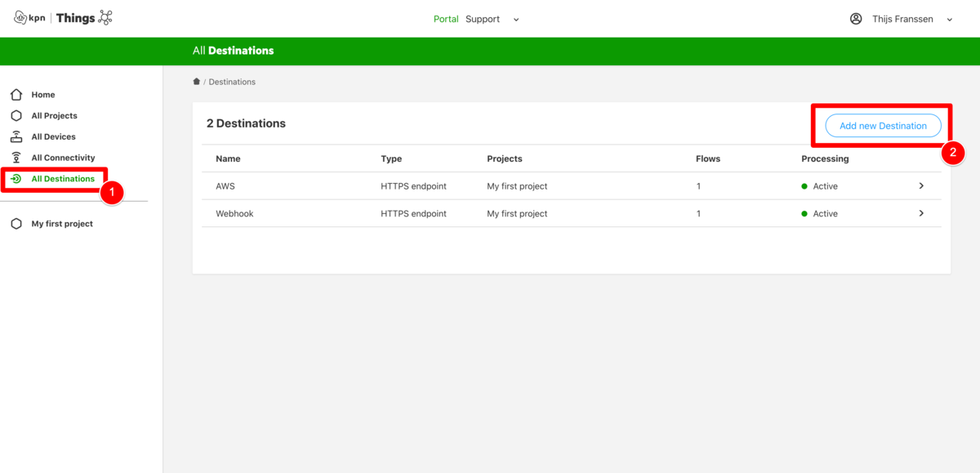Click the user profile avatar icon
This screenshot has width=980, height=473.
click(856, 19)
